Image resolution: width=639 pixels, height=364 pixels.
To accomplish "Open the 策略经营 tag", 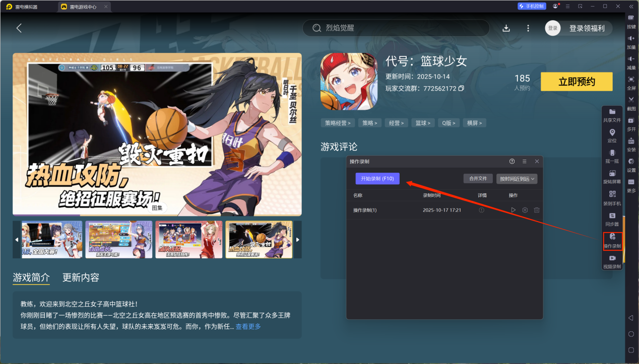I will pyautogui.click(x=338, y=123).
